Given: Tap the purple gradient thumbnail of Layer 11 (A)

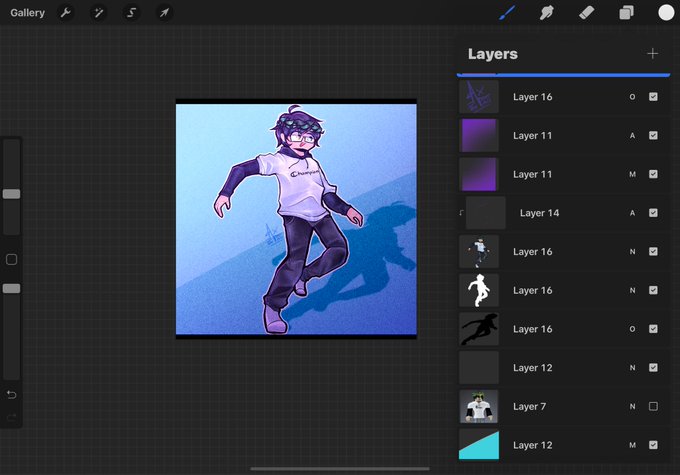Looking at the screenshot, I should (479, 135).
